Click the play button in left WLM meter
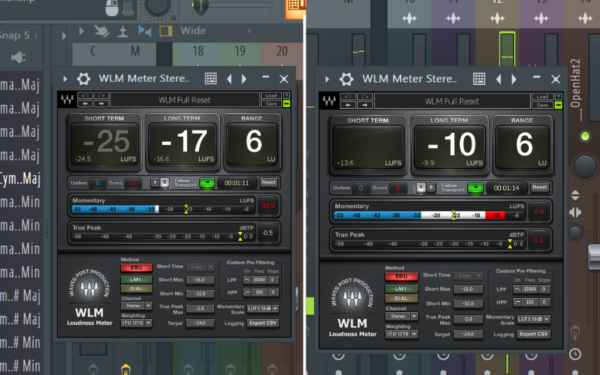Screen dimensions: 600x375 point(155,183)
